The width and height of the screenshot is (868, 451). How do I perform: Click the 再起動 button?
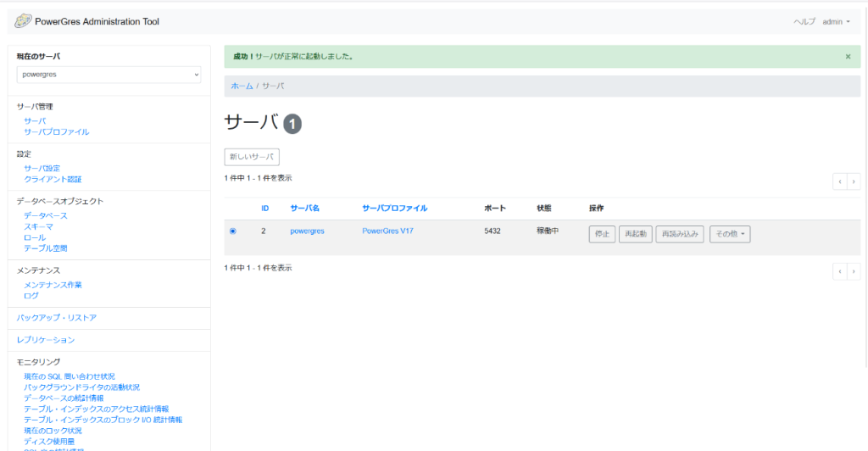(x=636, y=234)
